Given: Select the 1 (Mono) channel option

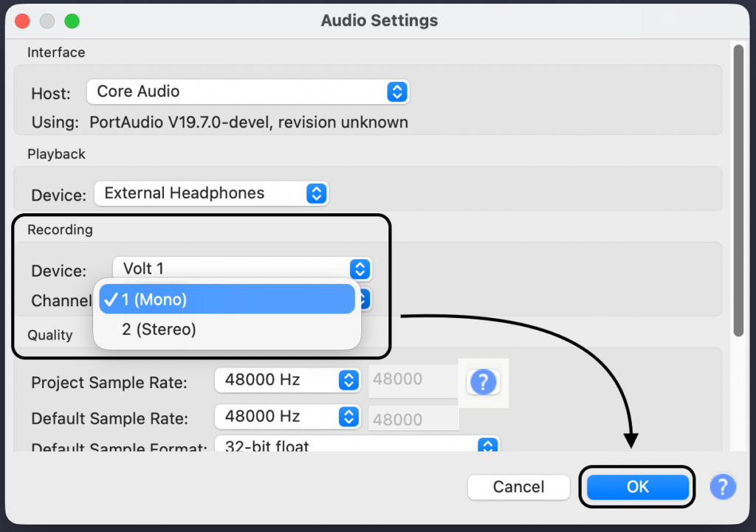Looking at the screenshot, I should [227, 300].
